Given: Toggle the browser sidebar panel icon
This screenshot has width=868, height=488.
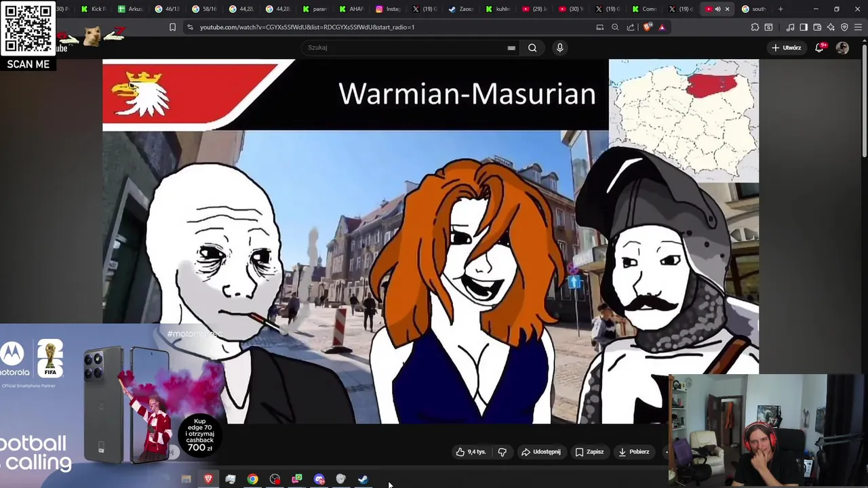Looking at the screenshot, I should pyautogui.click(x=804, y=27).
